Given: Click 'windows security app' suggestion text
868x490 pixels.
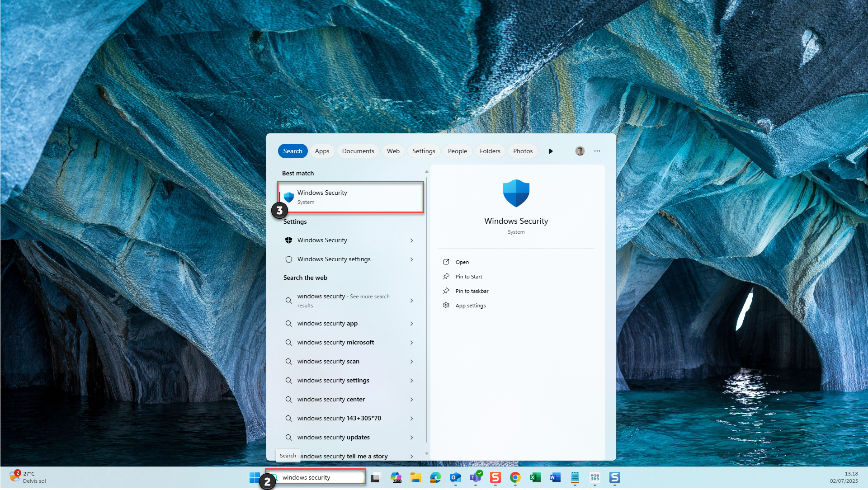Looking at the screenshot, I should click(327, 324).
